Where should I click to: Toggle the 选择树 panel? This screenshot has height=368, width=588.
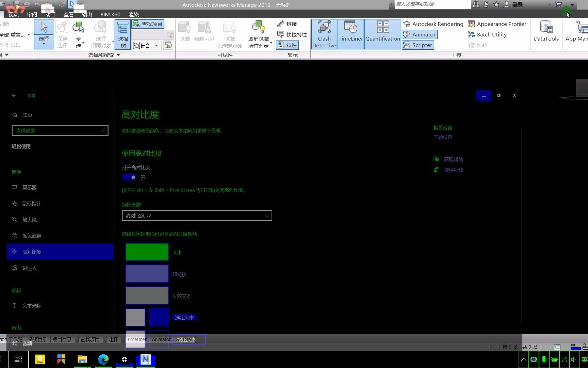[122, 34]
